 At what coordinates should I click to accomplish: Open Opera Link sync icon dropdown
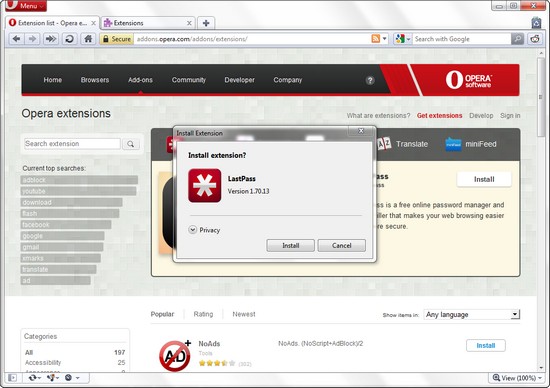click(34, 377)
